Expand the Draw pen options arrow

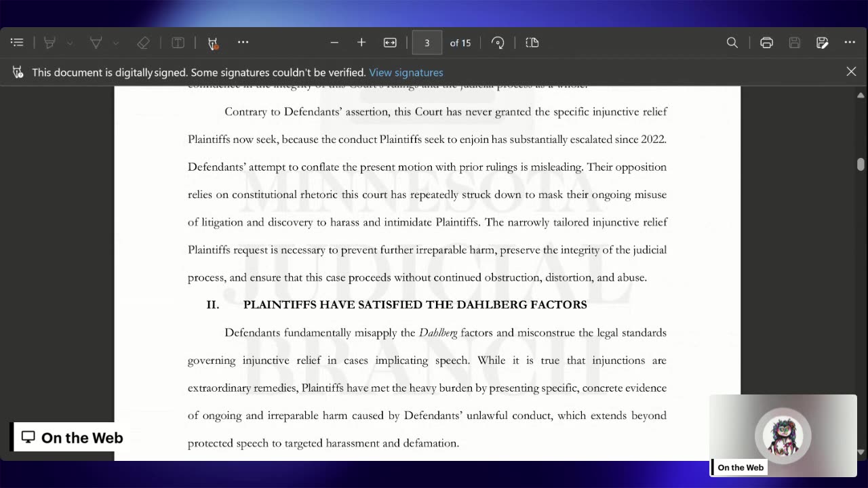point(116,43)
